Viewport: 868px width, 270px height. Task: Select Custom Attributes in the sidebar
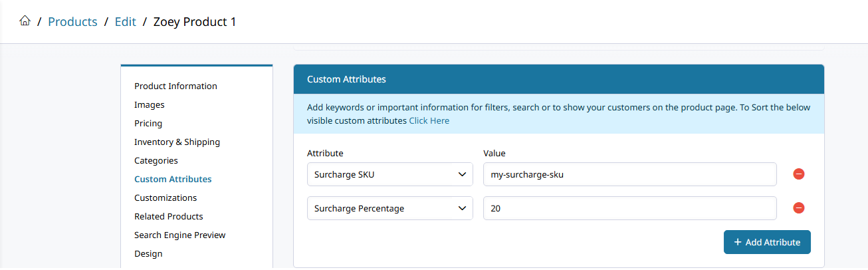coord(173,179)
